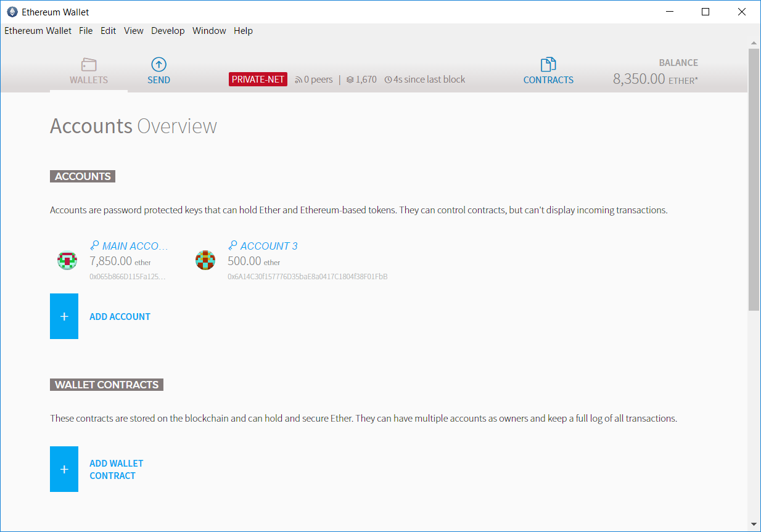Click the address 0x6A14C30f157776D35baE8a0417C1804f38F01FbB
This screenshot has height=532, width=761.
pyautogui.click(x=308, y=277)
